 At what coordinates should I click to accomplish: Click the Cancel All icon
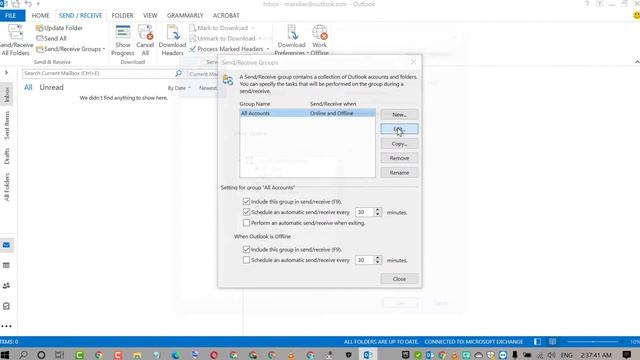[x=145, y=40]
